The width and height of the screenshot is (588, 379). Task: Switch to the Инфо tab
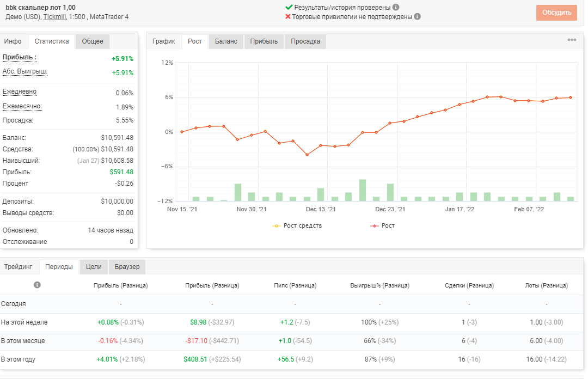pyautogui.click(x=13, y=41)
